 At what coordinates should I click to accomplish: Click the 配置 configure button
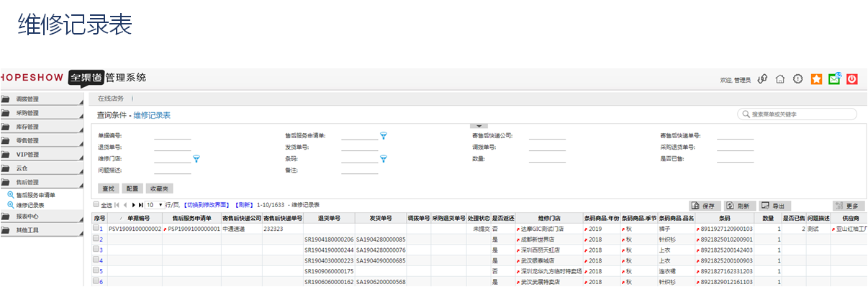pos(132,188)
